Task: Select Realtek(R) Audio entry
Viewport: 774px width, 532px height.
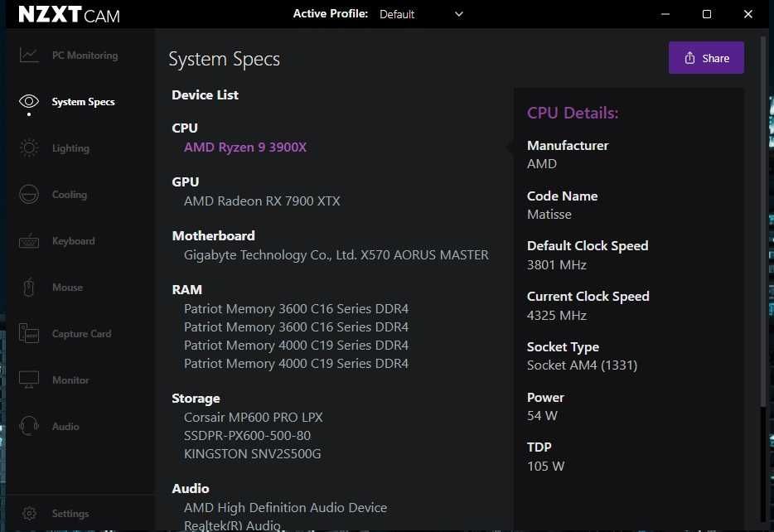Action: tap(233, 525)
